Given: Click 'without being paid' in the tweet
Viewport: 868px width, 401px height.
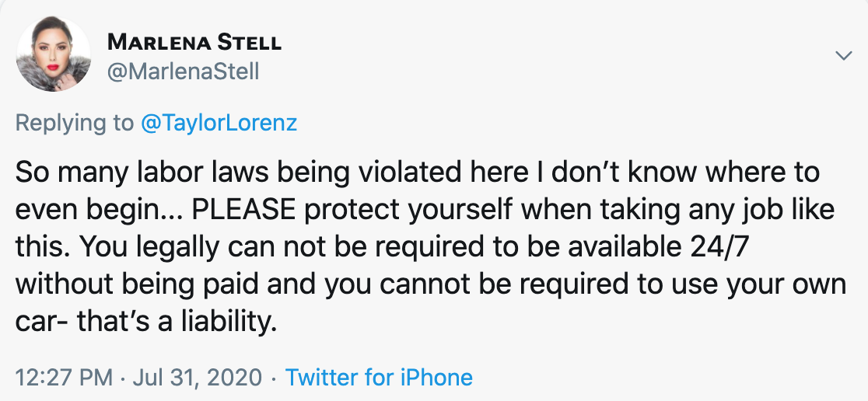Looking at the screenshot, I should click(x=137, y=285).
